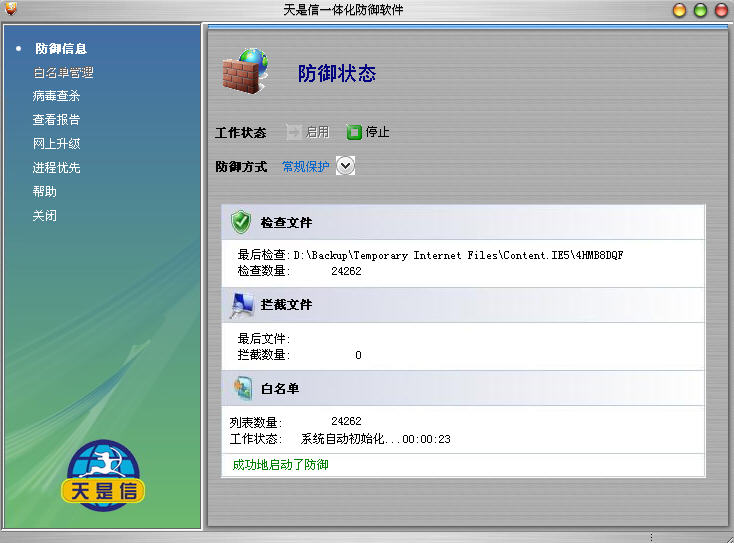Click the 防御状态 heading
The image size is (734, 543).
click(x=337, y=73)
